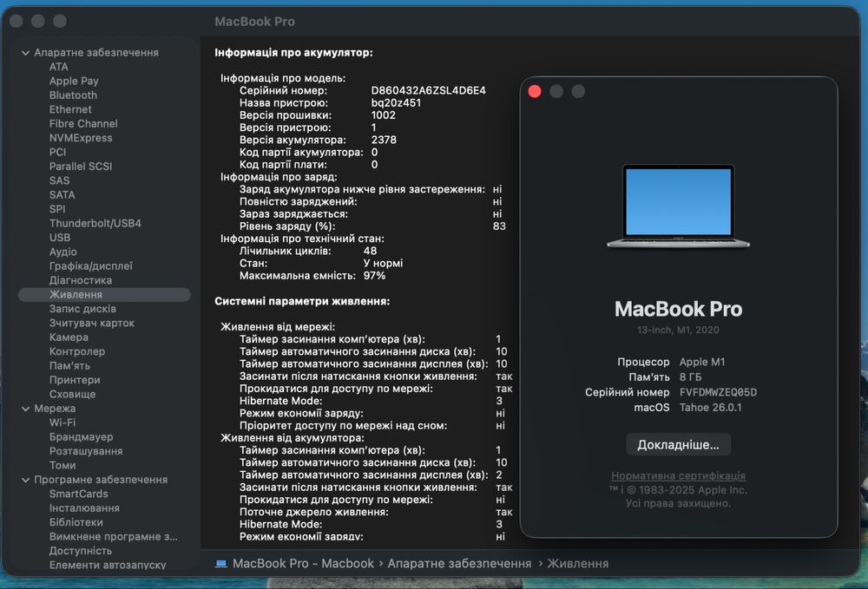Open Брандмауер network entry
The image size is (868, 589).
click(x=81, y=437)
